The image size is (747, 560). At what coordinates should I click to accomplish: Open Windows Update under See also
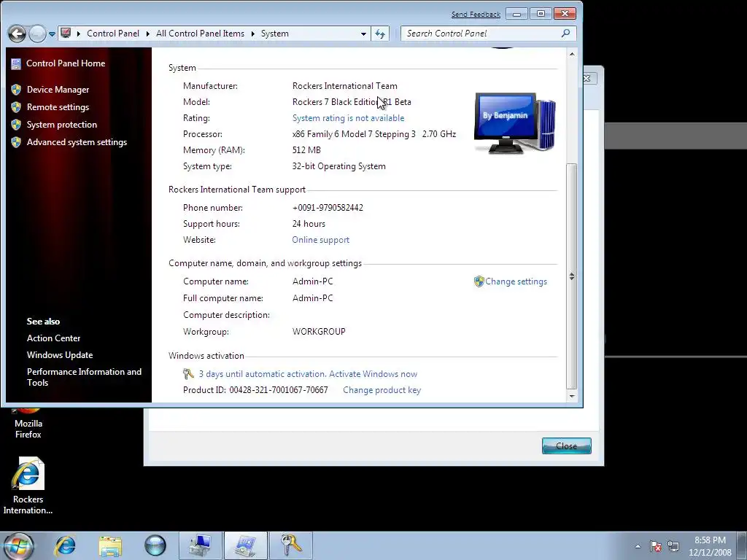point(60,355)
